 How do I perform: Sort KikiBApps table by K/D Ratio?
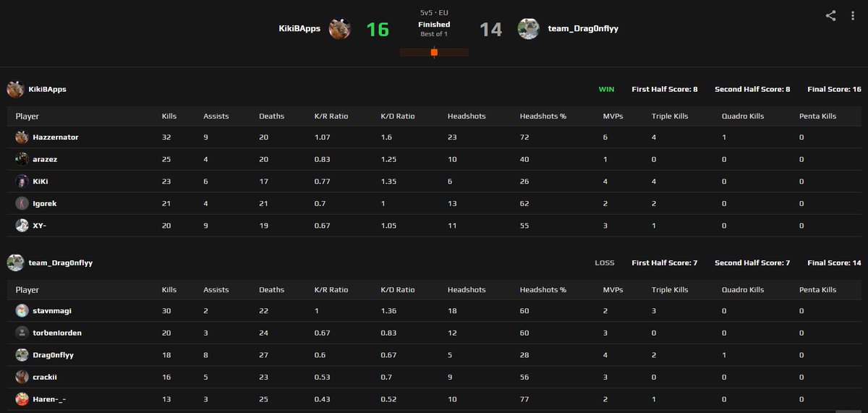pos(398,116)
